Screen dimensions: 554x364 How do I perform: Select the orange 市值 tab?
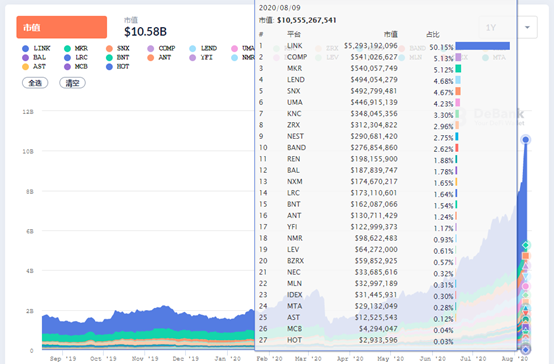tap(61, 27)
